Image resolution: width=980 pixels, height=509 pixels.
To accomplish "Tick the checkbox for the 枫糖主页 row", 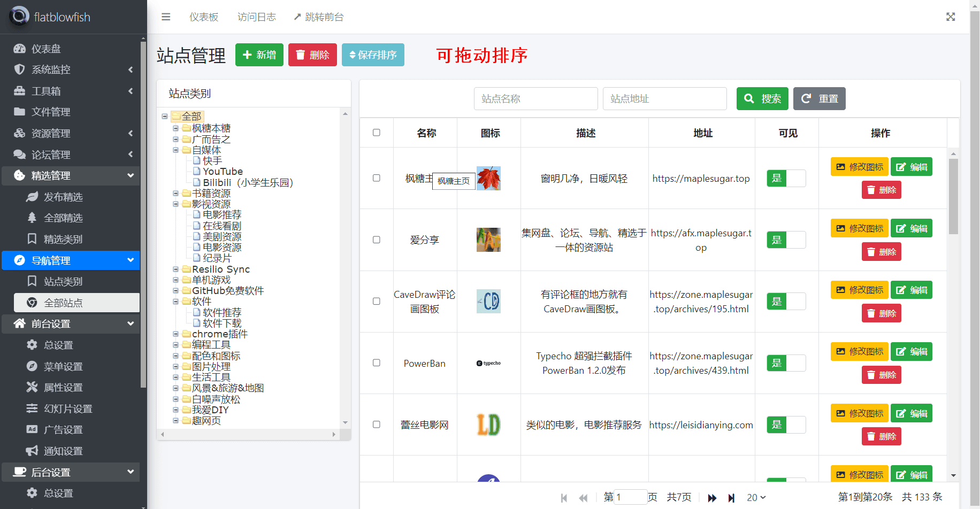I will 377,178.
